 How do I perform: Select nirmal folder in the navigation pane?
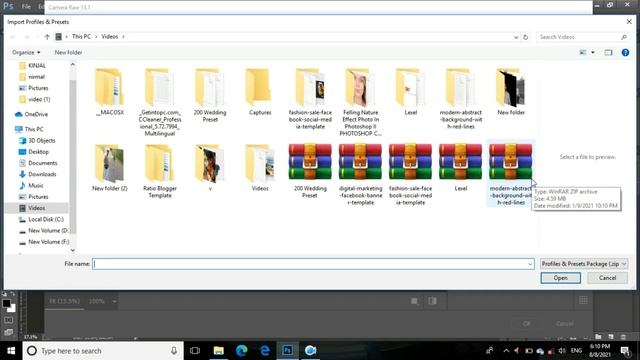[32, 77]
